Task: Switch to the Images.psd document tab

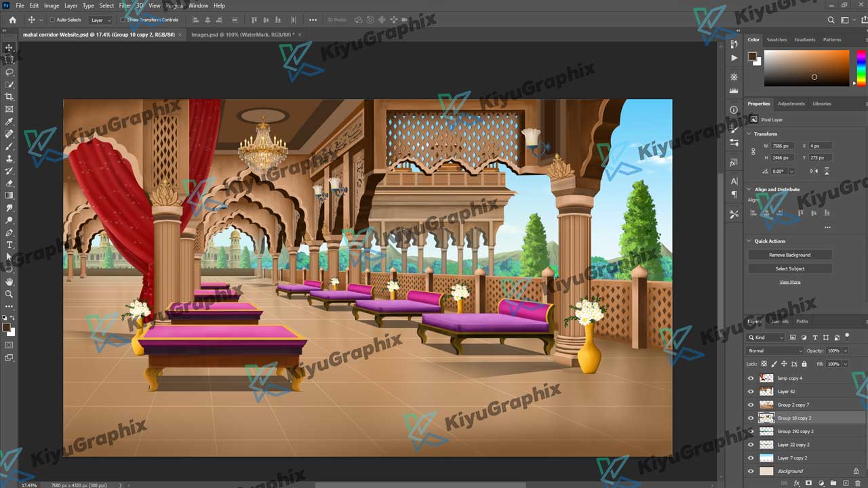Action: [x=241, y=34]
